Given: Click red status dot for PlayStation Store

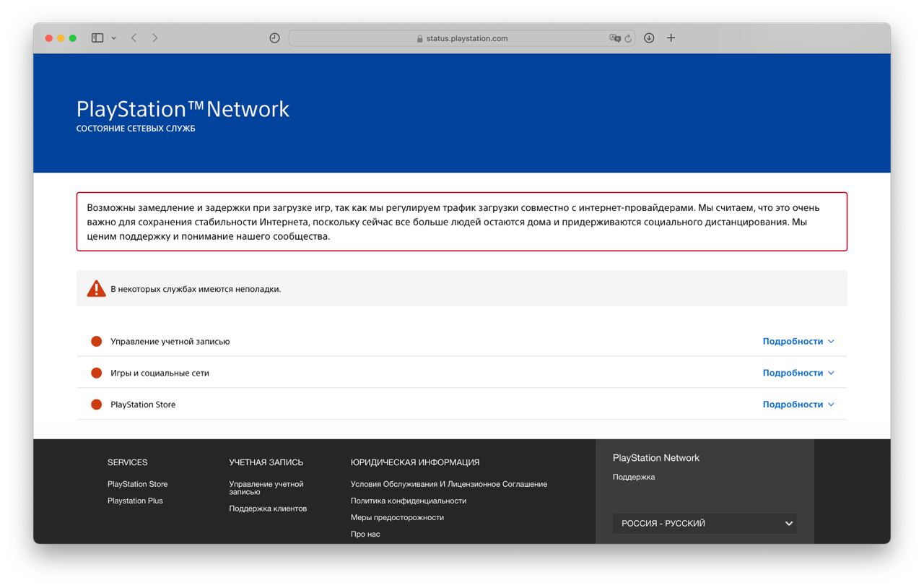Looking at the screenshot, I should tap(96, 405).
